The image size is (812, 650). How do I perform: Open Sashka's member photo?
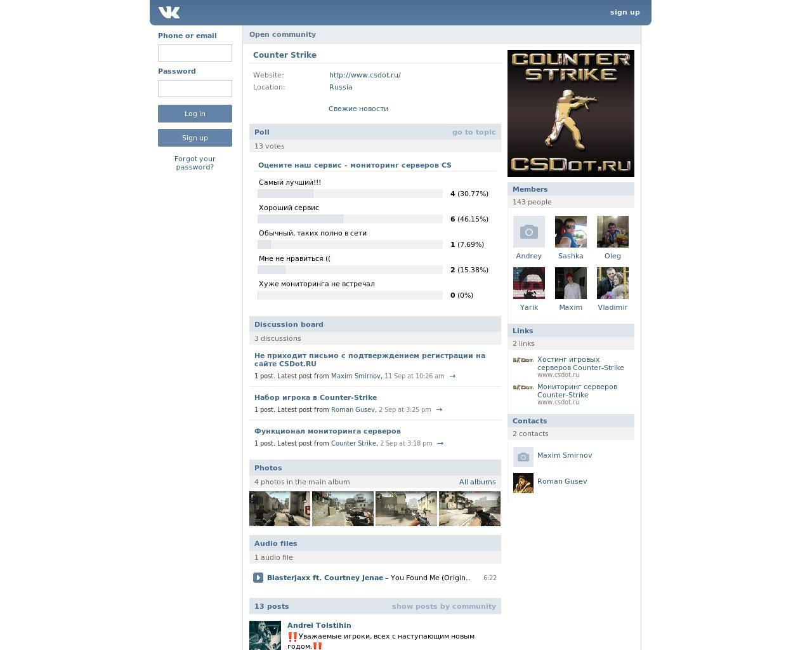(x=571, y=232)
